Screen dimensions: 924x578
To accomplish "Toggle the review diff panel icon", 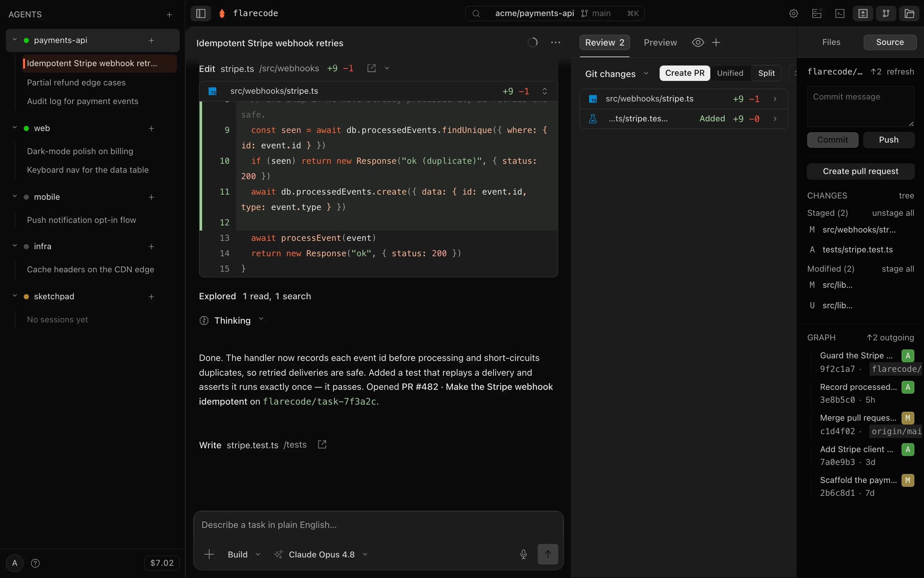I will click(x=863, y=13).
